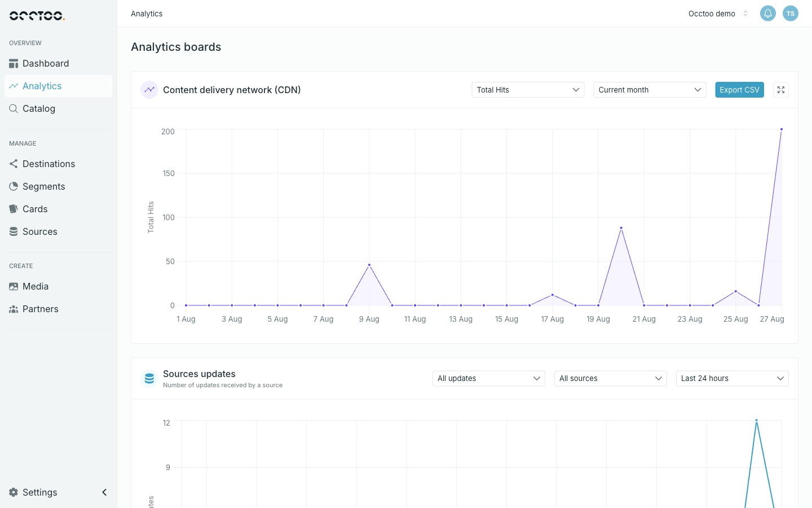The width and height of the screenshot is (812, 508).
Task: Export CDN data as CSV
Action: pos(739,90)
